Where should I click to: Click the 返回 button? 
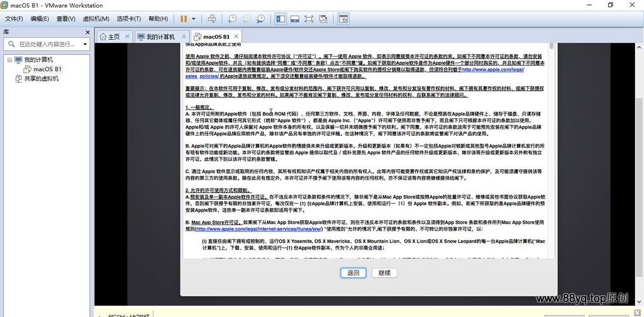[353, 273]
